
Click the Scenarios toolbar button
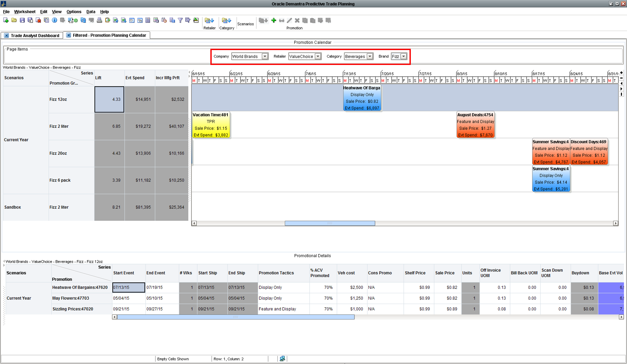[245, 24]
